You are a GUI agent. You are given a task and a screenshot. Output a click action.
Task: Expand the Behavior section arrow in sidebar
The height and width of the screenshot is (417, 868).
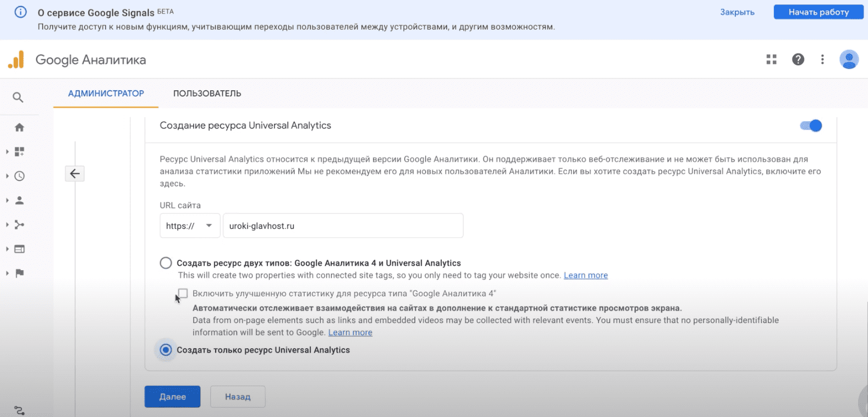pyautogui.click(x=7, y=249)
